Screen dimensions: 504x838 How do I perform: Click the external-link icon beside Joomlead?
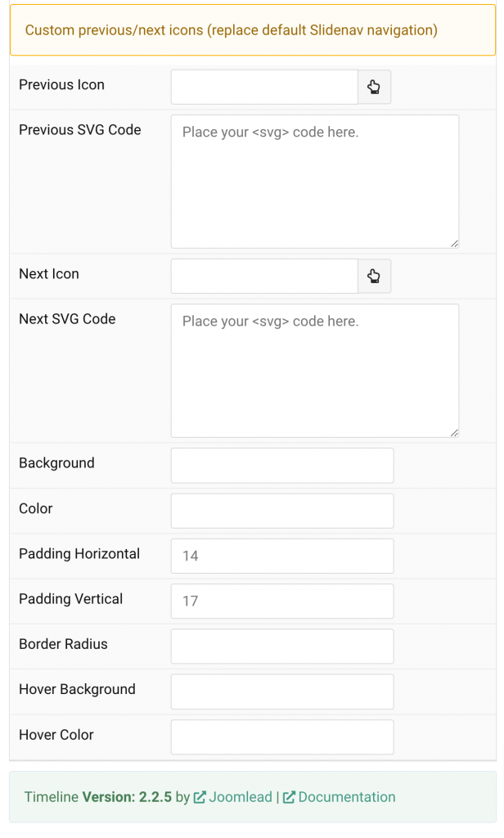coord(201,797)
